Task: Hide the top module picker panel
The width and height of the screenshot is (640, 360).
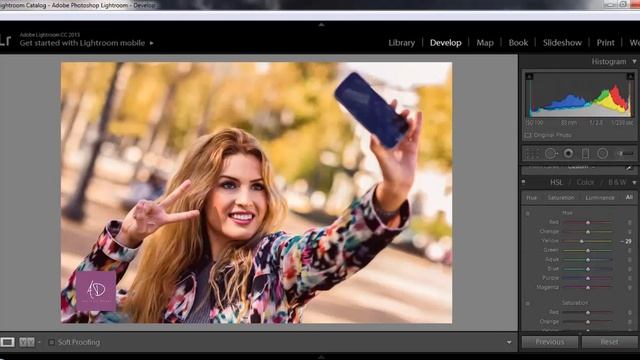Action: (321, 25)
